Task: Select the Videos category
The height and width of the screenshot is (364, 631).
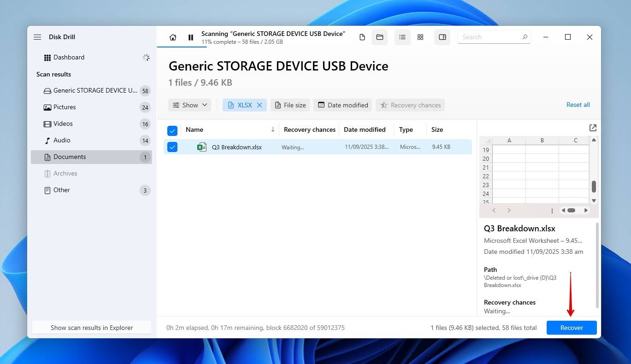Action: 63,124
